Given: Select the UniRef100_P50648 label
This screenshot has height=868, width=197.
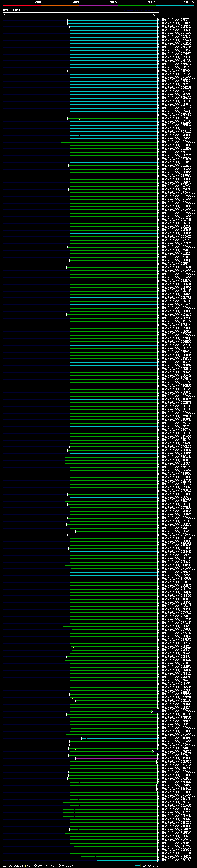Looking at the screenshot, I should [176, 819].
